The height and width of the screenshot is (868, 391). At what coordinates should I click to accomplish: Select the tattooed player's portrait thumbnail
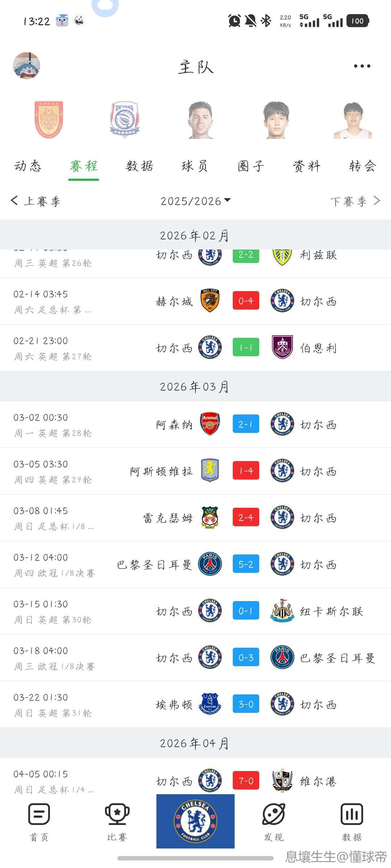(x=200, y=120)
